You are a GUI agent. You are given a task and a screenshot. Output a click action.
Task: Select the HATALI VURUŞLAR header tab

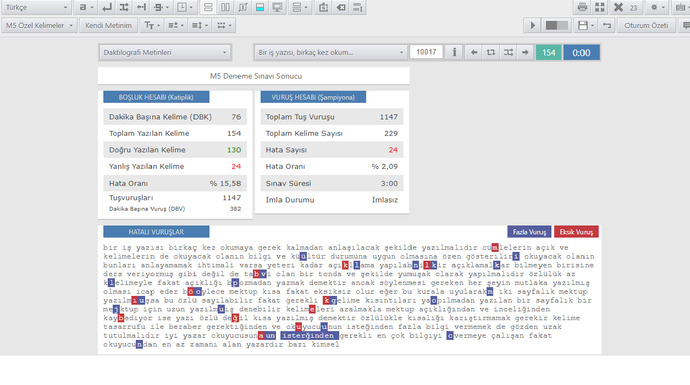tap(156, 232)
